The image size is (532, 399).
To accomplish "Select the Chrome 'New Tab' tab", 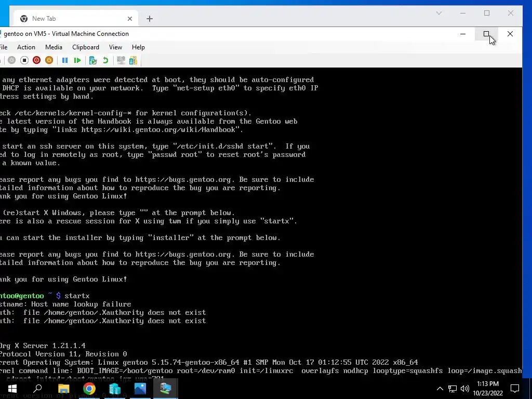I will (x=76, y=19).
